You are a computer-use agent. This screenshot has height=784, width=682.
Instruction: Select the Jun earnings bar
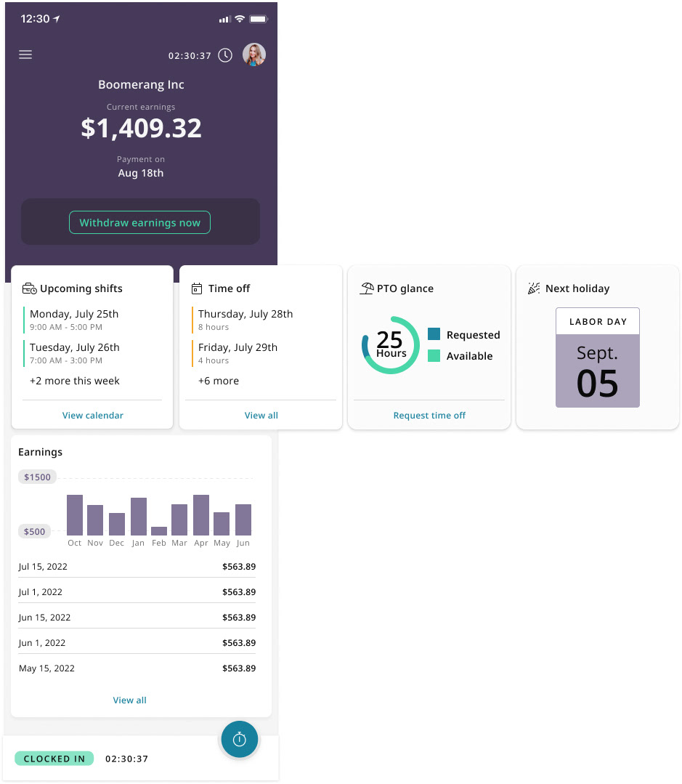point(243,520)
